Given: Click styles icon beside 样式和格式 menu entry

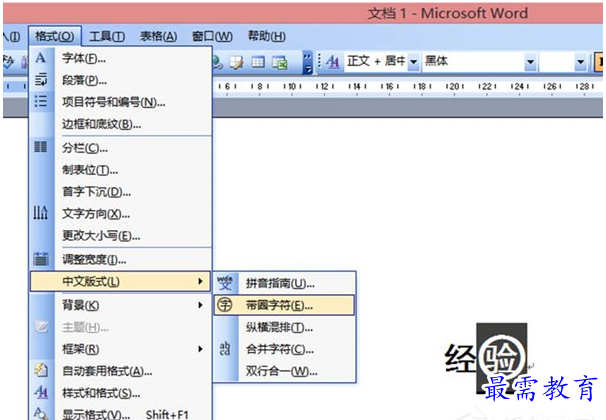Looking at the screenshot, I should [x=41, y=393].
